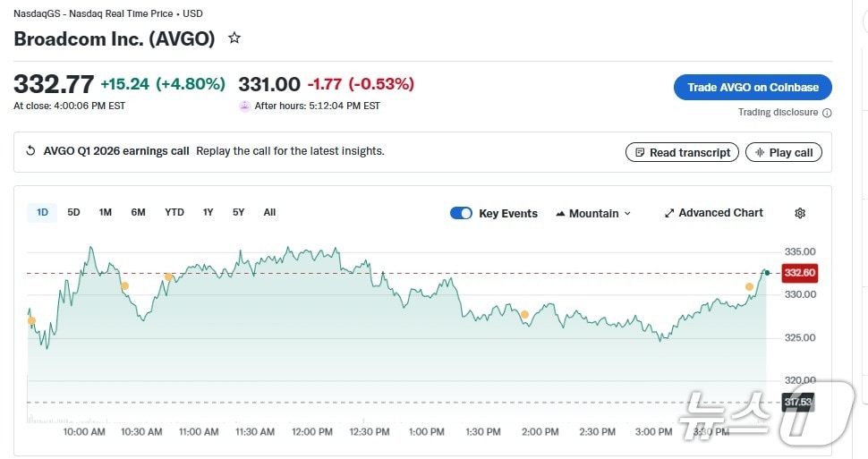Click the earnings call replay icon
This screenshot has width=868, height=459.
(x=30, y=151)
